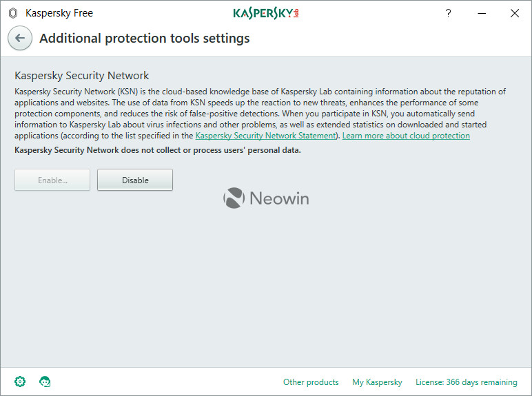Go back using the arrow button
Image resolution: width=532 pixels, height=396 pixels.
pos(20,38)
